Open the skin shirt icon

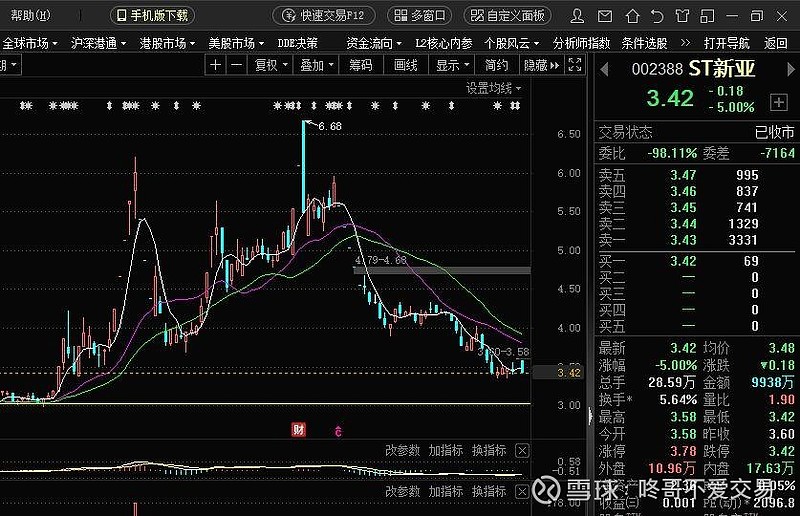[x=682, y=16]
